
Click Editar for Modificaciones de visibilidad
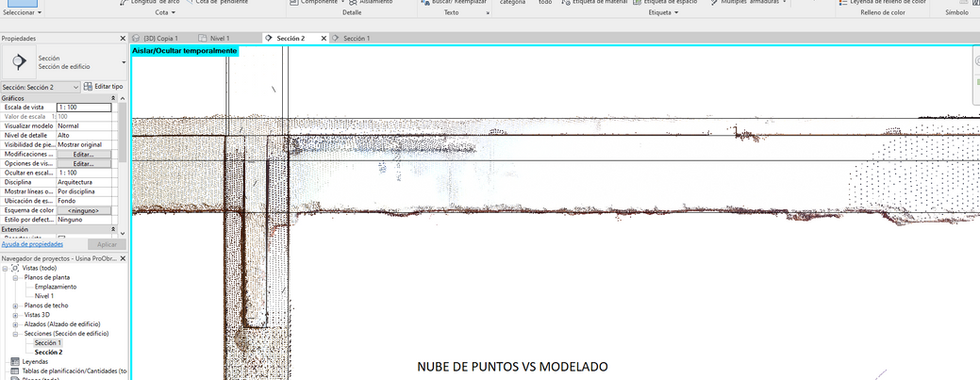[84, 154]
